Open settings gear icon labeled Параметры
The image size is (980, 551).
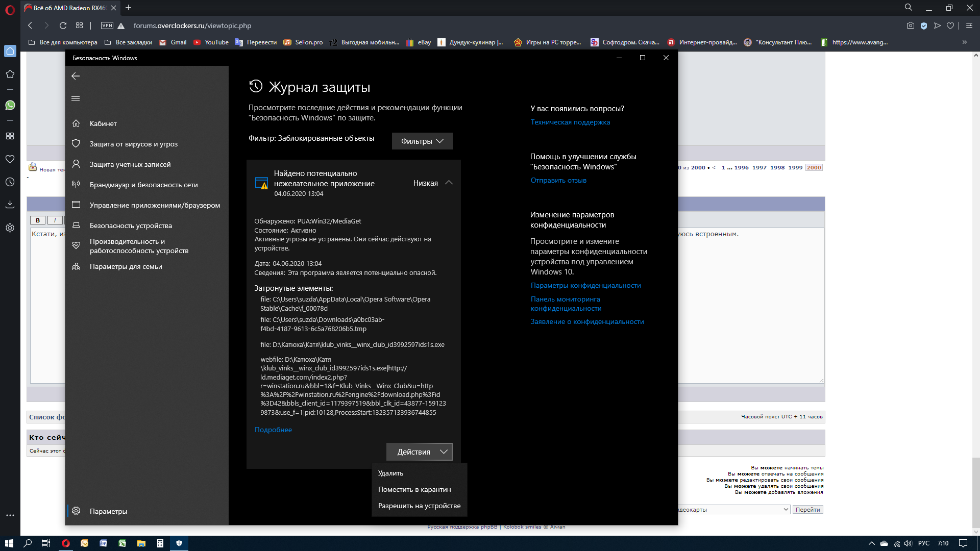[76, 511]
